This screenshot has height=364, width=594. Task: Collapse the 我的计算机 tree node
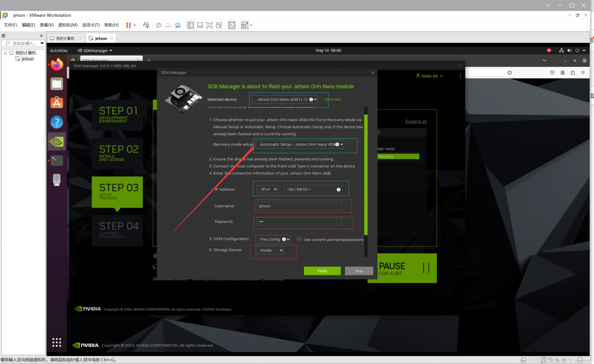tap(5, 53)
